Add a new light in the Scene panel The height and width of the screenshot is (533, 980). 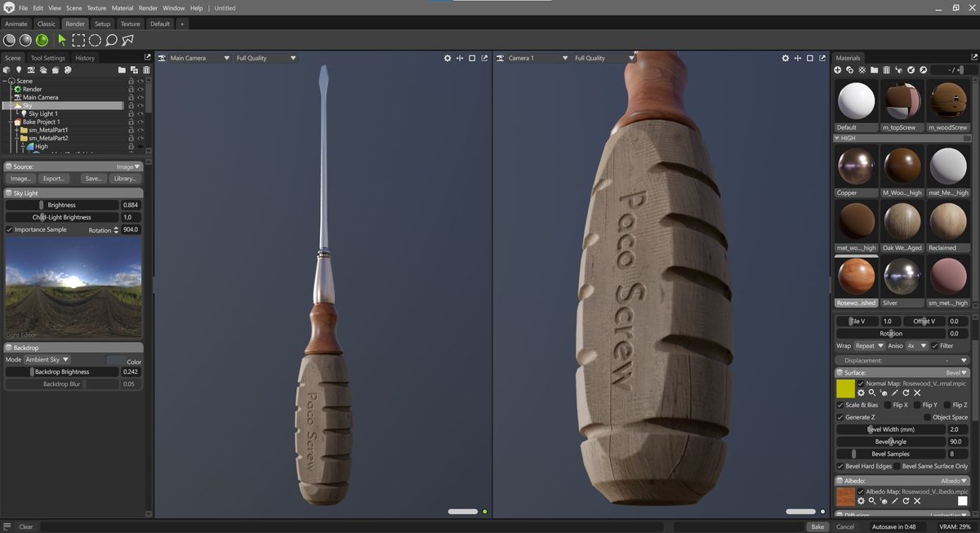[19, 70]
